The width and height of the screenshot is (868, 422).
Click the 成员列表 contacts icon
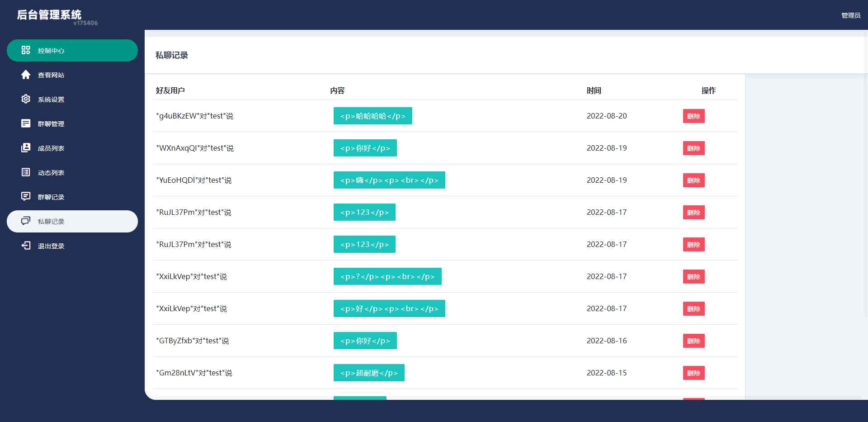tap(26, 148)
